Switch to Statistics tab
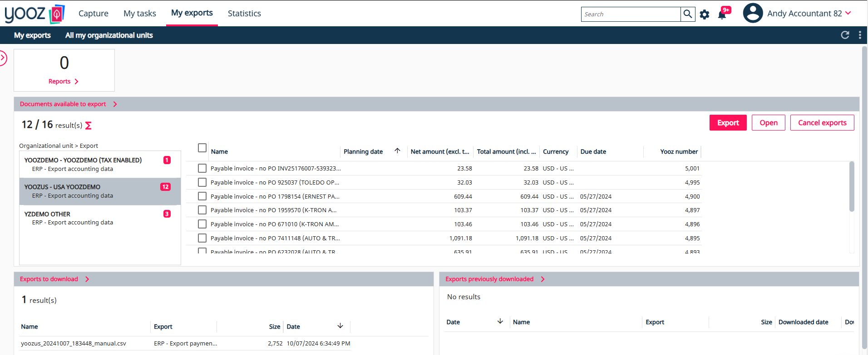Image resolution: width=868 pixels, height=355 pixels. [x=244, y=14]
